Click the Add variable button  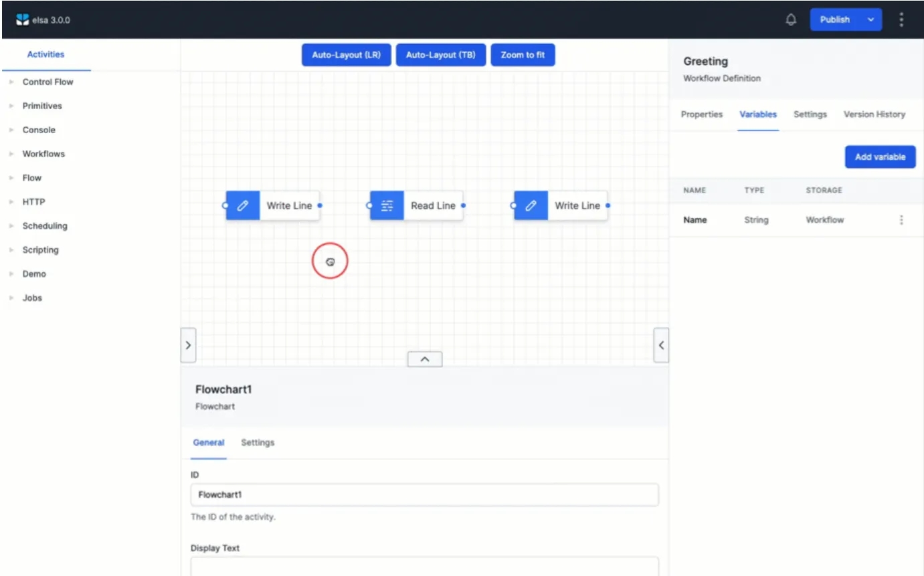pyautogui.click(x=880, y=157)
